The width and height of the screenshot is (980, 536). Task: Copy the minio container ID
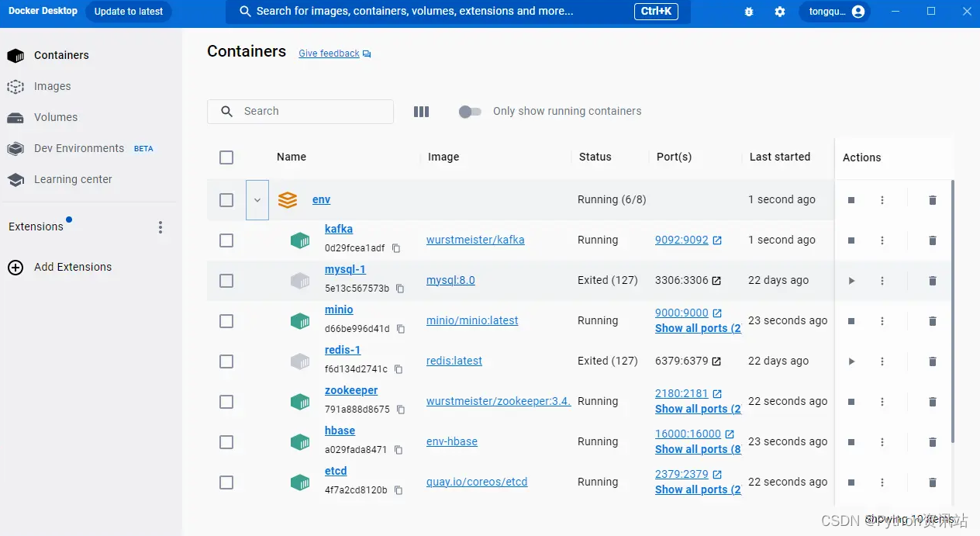(401, 329)
